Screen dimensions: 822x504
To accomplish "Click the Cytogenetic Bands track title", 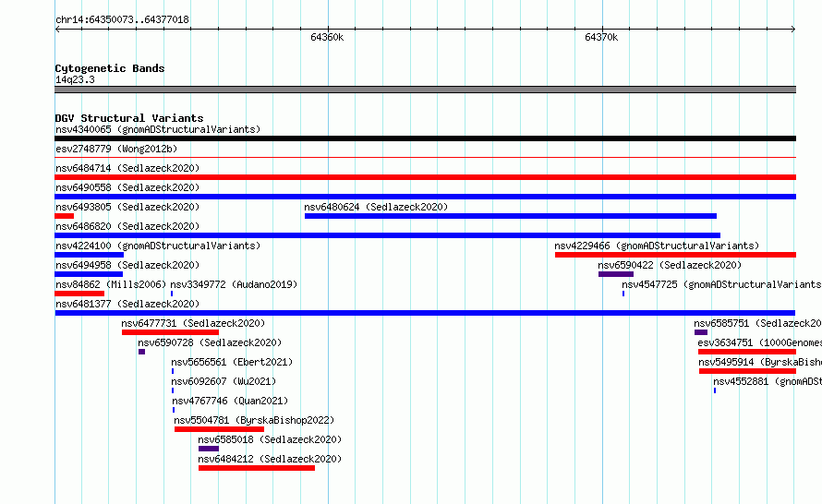I will 110,68.
